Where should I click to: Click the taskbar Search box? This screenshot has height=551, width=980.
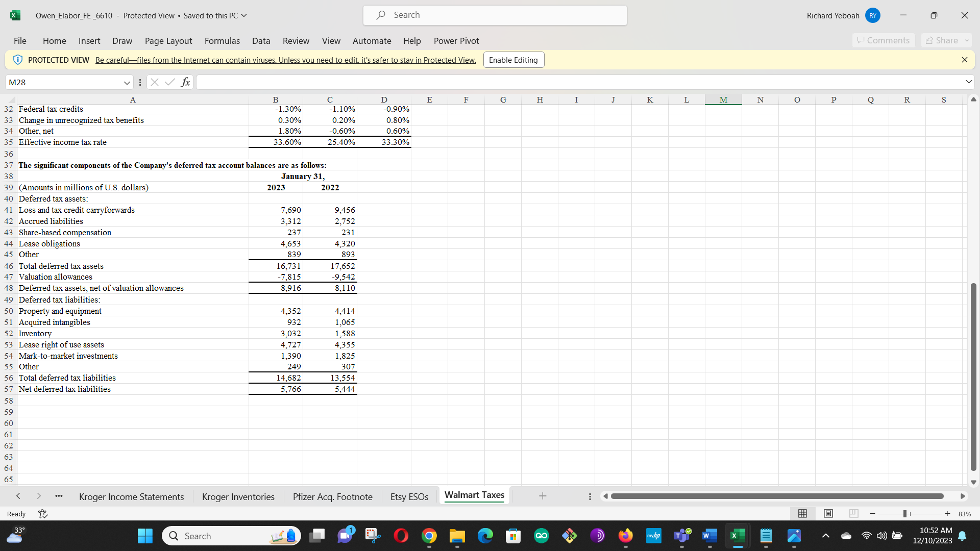tap(231, 536)
